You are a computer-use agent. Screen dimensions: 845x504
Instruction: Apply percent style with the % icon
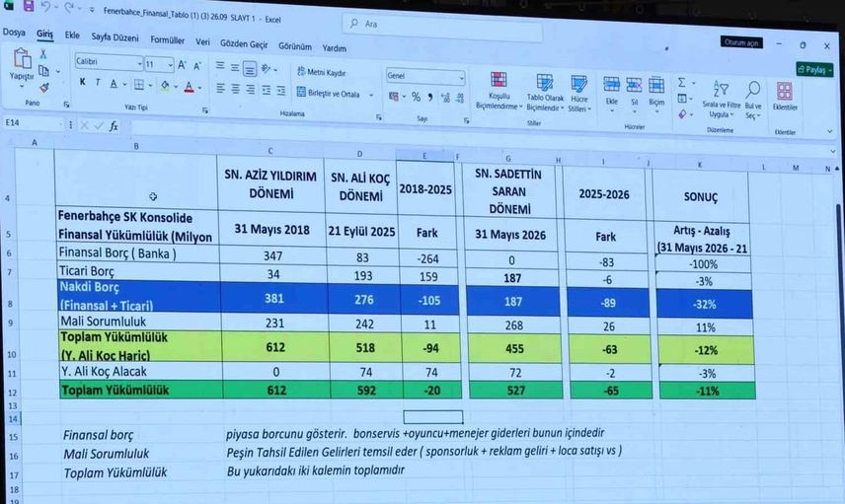(416, 97)
